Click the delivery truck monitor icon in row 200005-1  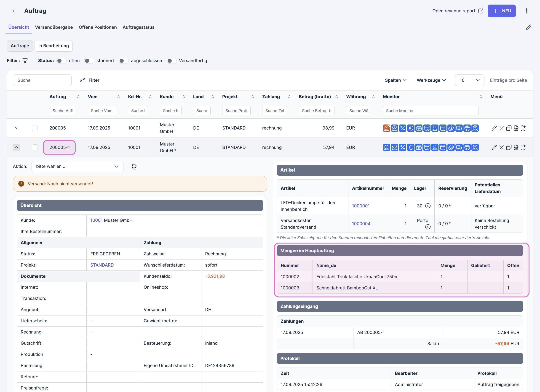click(x=459, y=148)
